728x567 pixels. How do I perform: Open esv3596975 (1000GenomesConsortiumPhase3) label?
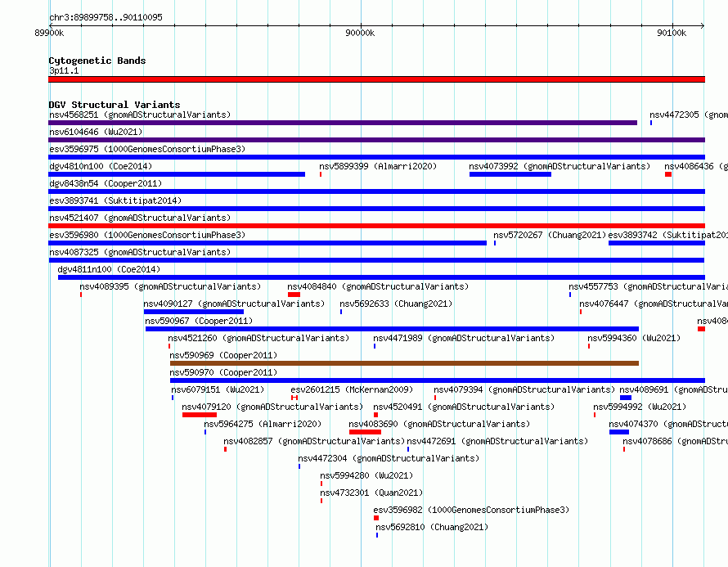pyautogui.click(x=147, y=149)
